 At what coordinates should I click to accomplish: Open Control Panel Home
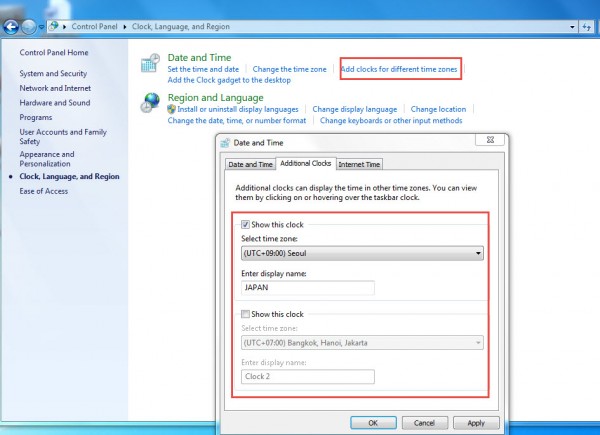click(x=54, y=52)
